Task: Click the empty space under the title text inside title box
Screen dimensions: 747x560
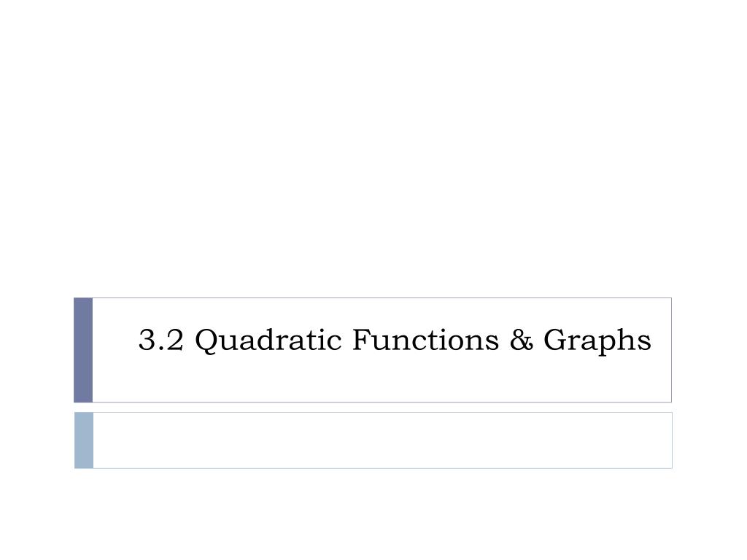Action: pyautogui.click(x=381, y=380)
